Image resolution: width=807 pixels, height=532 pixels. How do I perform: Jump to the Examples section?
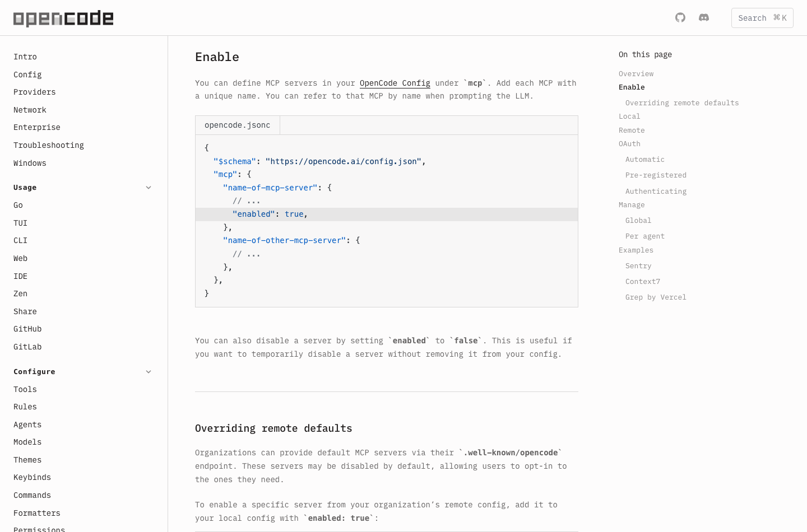[636, 250]
